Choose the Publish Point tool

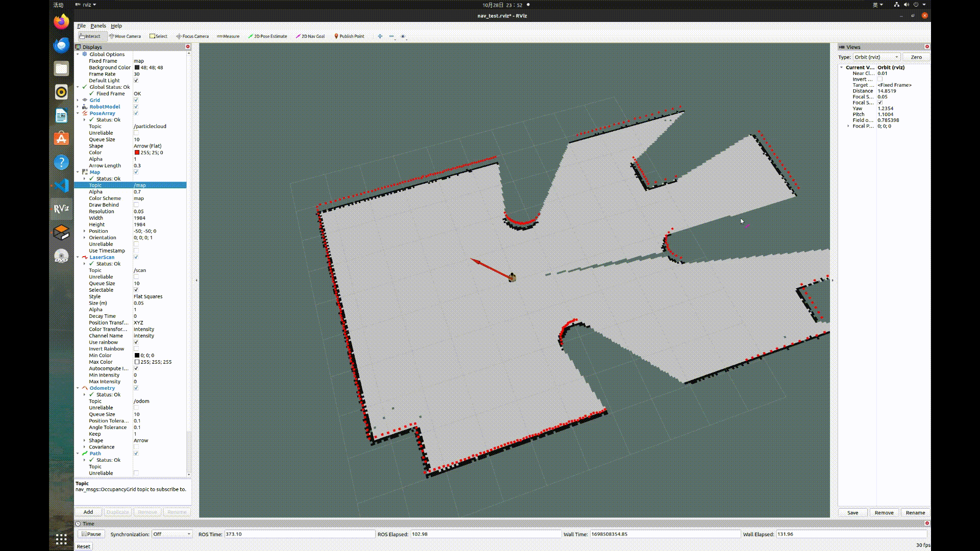pyautogui.click(x=349, y=36)
